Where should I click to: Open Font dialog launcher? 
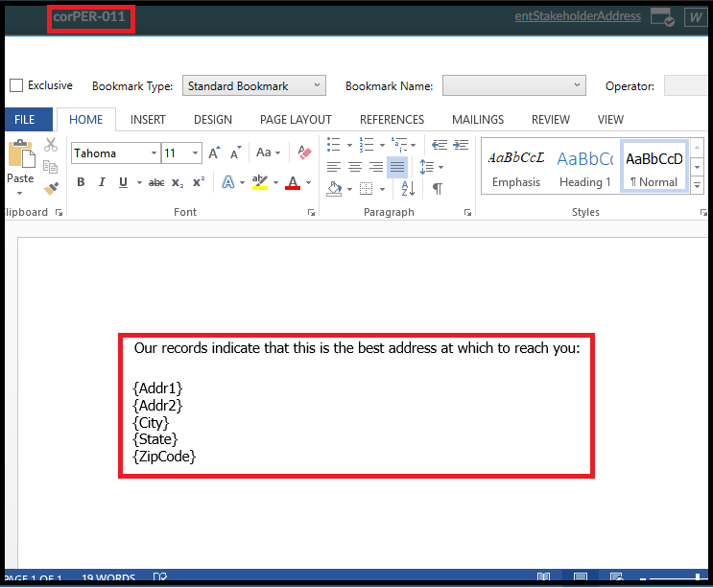pos(312,213)
